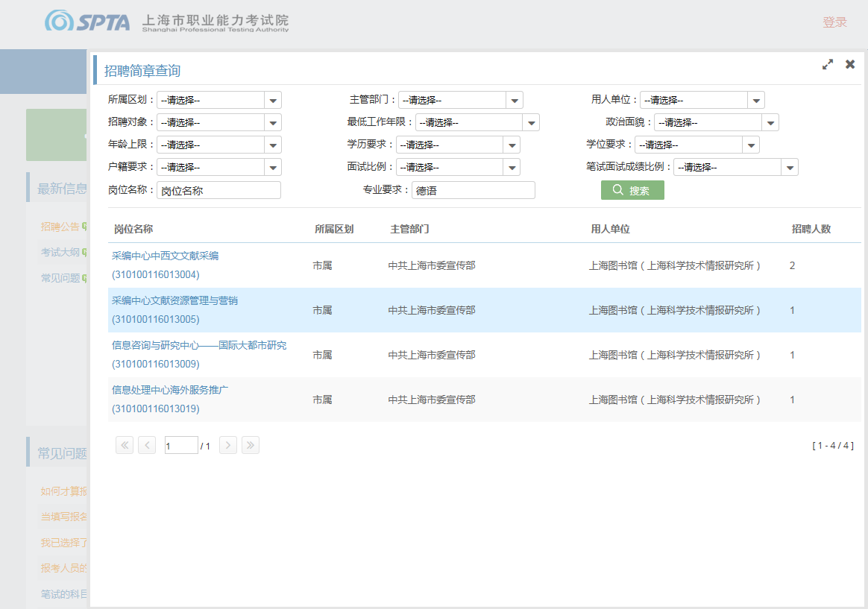Screen dimensions: 868x609
Task: Click the 最新信息 section heading
Action: [62, 189]
